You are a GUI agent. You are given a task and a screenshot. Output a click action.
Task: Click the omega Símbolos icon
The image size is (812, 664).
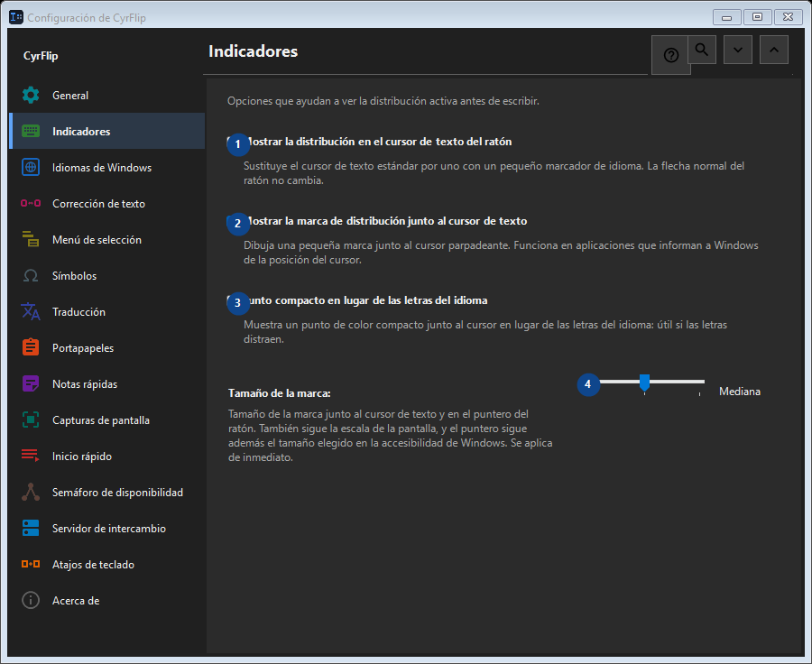coord(31,275)
